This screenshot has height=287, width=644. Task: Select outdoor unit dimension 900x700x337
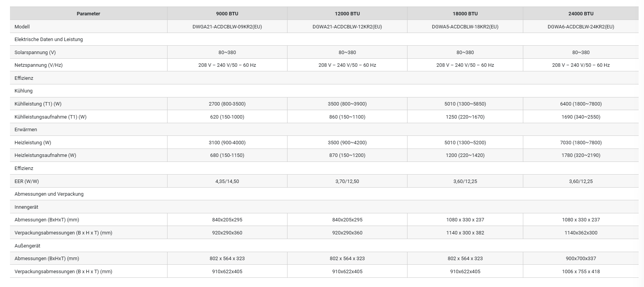(581, 259)
